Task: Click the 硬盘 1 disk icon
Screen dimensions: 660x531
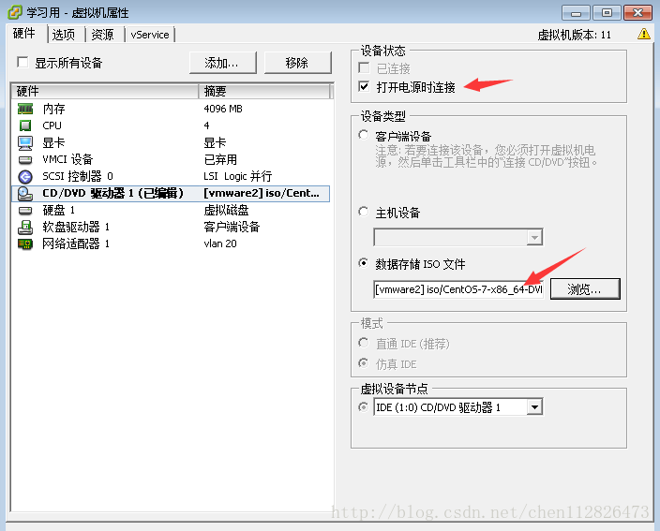Action: 25,210
